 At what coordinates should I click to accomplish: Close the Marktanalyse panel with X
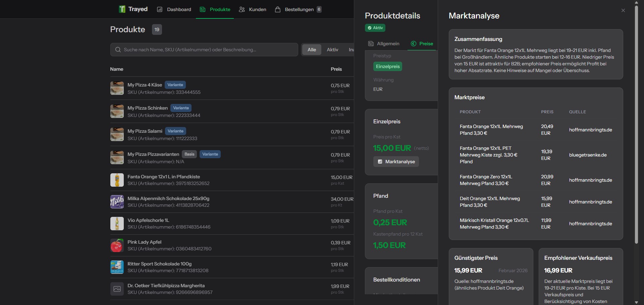[x=623, y=10]
